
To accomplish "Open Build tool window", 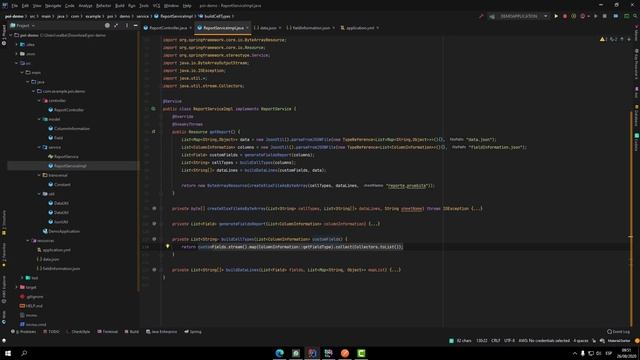I will (x=131, y=332).
